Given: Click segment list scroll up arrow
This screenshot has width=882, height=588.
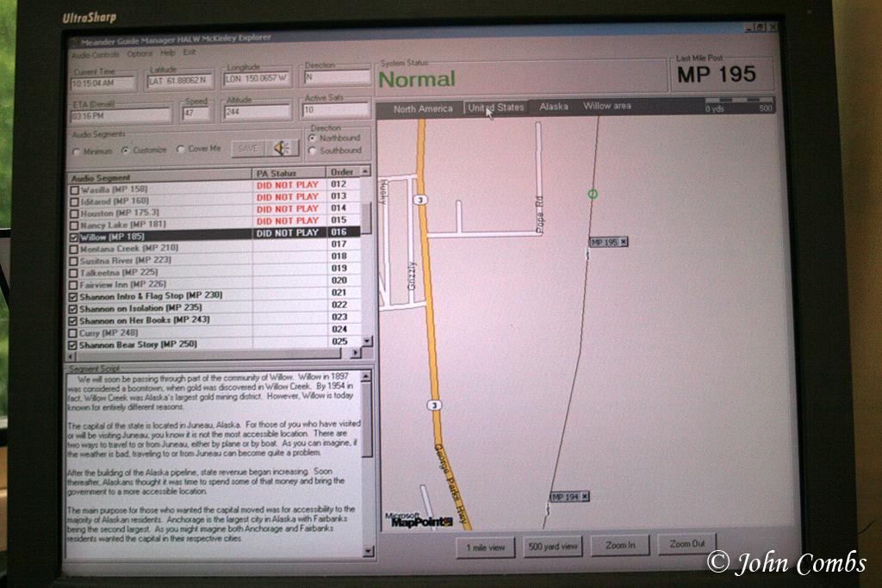Looking at the screenshot, I should [365, 170].
